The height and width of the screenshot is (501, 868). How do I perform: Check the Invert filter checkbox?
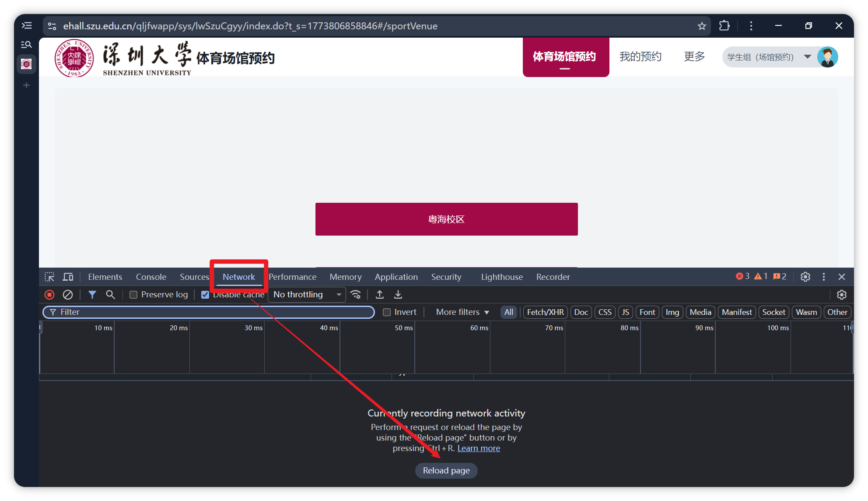(387, 312)
